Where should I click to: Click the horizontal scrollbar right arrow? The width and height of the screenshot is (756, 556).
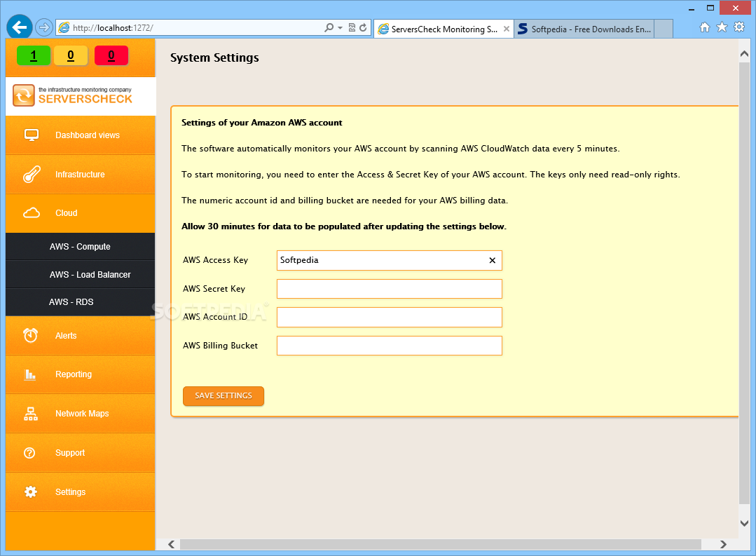click(x=723, y=544)
